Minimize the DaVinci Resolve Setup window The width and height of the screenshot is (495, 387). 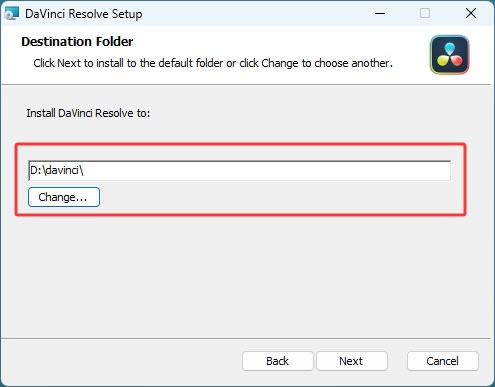point(380,14)
